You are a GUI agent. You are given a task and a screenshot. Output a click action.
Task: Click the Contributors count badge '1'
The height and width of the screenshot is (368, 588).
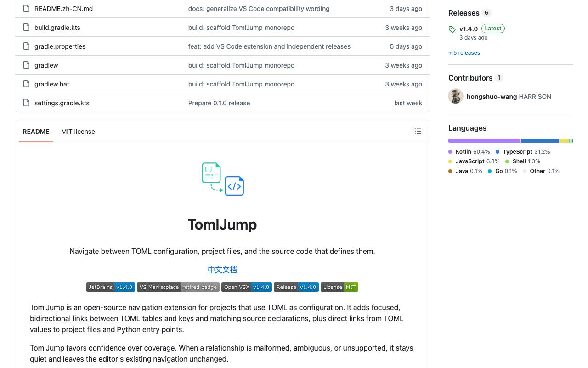coord(499,78)
